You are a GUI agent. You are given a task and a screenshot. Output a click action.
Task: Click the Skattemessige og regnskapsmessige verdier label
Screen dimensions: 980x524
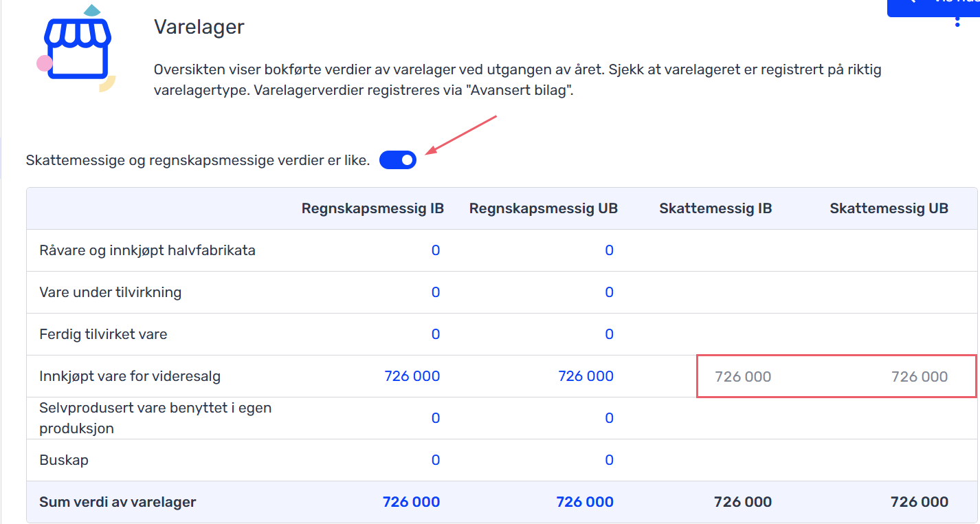tap(198, 160)
